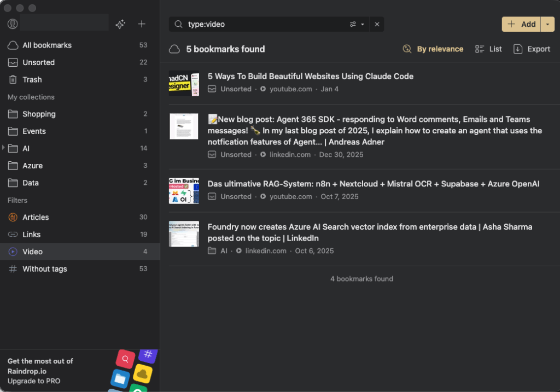Screen dimensions: 560x392
Task: Open the Claude Code video thumbnail
Action: pos(184,83)
